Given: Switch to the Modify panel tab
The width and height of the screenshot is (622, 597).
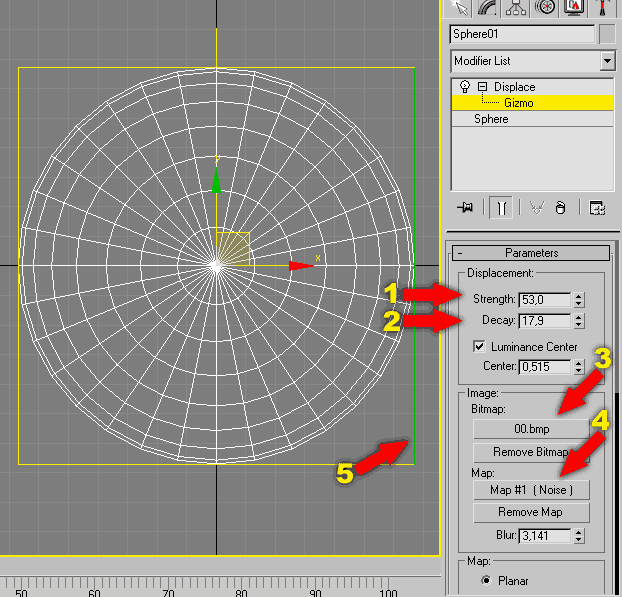Looking at the screenshot, I should (490, 8).
